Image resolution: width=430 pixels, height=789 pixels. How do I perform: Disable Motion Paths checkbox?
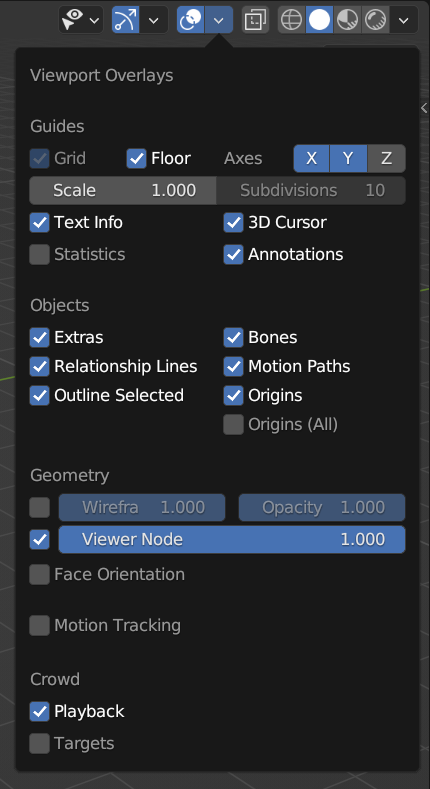233,366
